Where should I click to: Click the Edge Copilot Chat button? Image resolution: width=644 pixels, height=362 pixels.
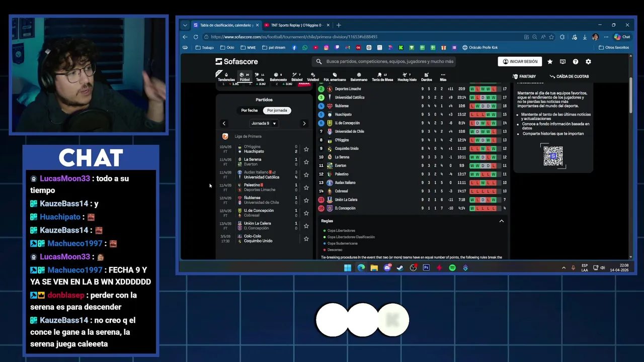[x=622, y=37]
